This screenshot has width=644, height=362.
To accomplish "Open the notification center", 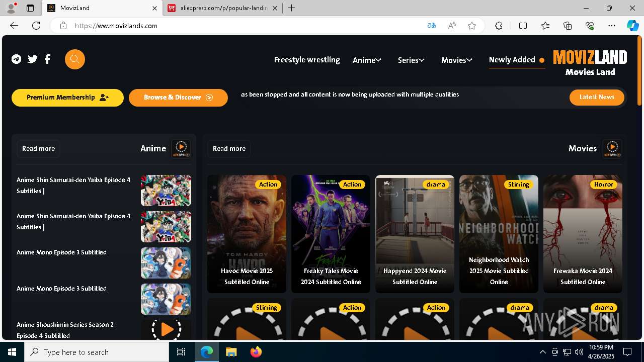I will (628, 352).
